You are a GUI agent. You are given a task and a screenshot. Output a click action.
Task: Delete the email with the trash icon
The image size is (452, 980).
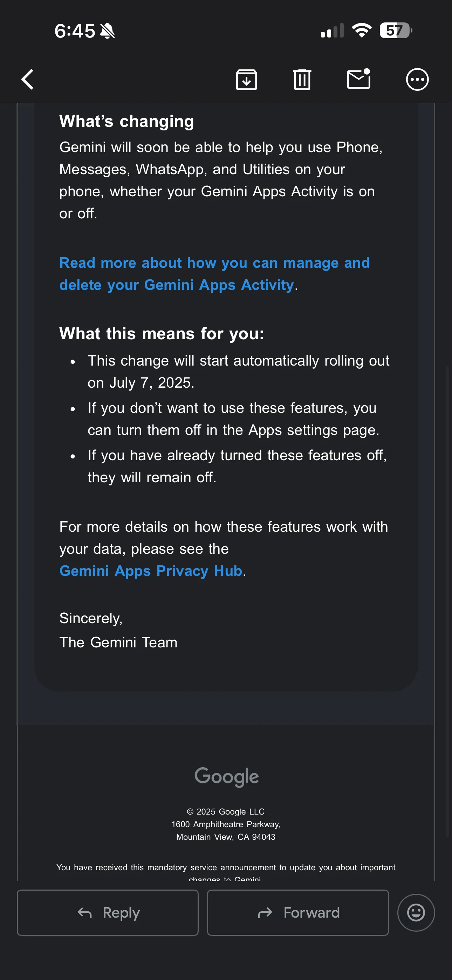(x=302, y=80)
